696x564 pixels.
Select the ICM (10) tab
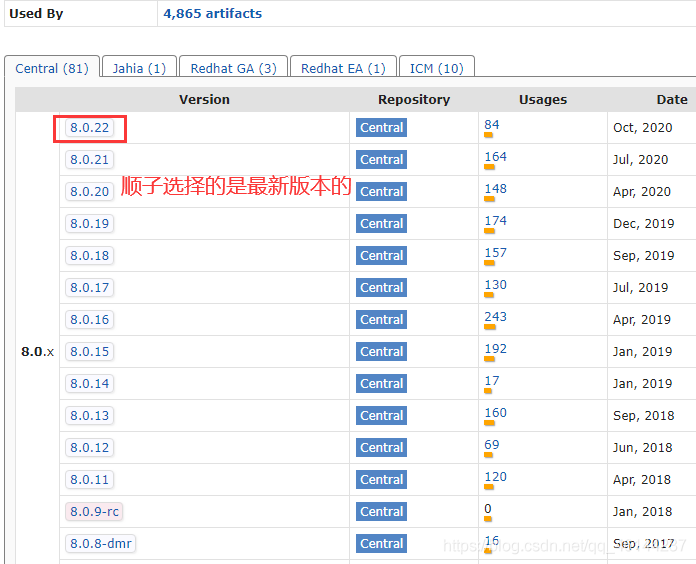pyautogui.click(x=437, y=68)
